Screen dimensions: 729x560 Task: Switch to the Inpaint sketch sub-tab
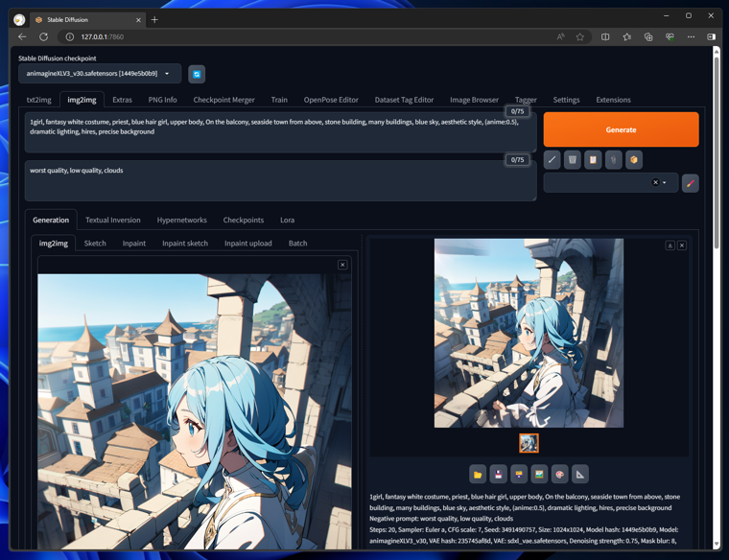pyautogui.click(x=185, y=244)
